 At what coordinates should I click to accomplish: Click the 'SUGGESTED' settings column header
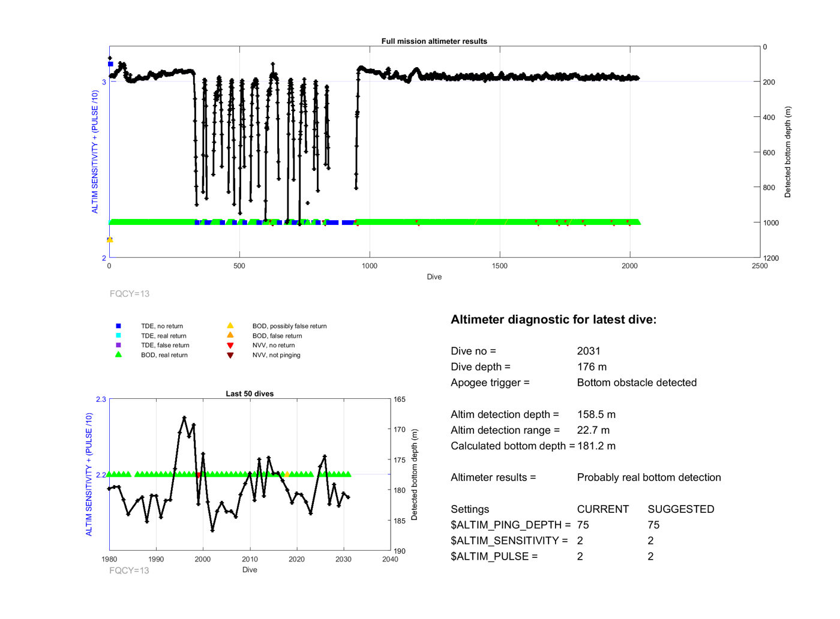(681, 509)
